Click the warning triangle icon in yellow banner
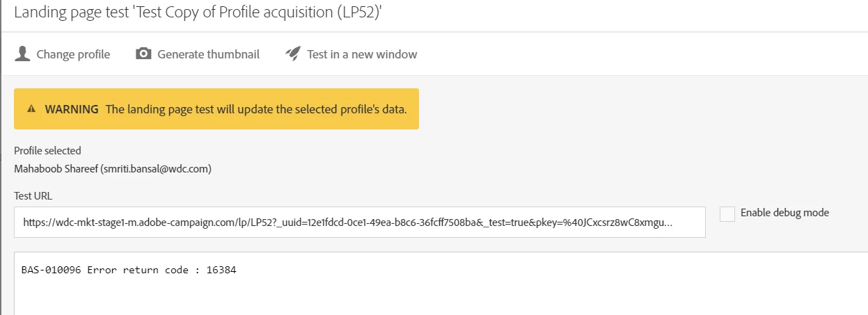Viewport: 868px width, 315px height. [x=31, y=109]
